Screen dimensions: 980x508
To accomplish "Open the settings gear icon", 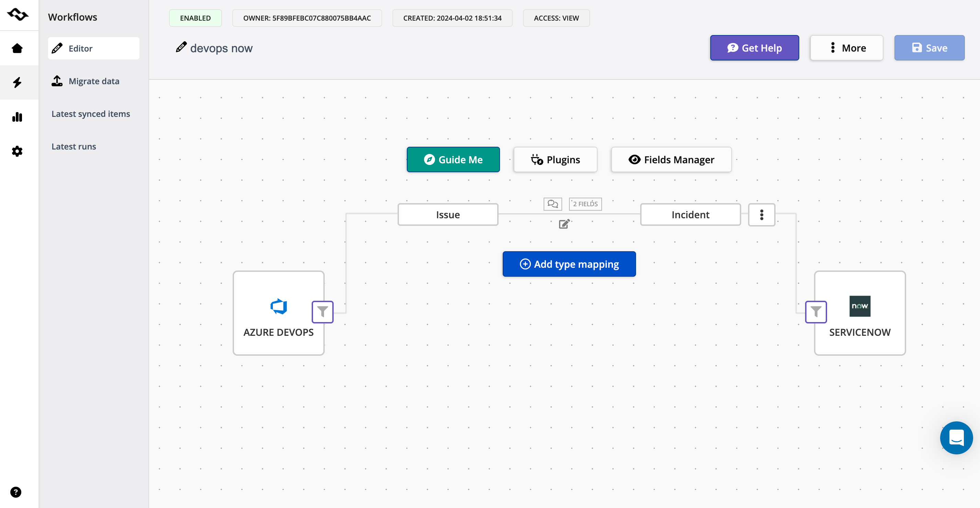I will click(x=17, y=151).
